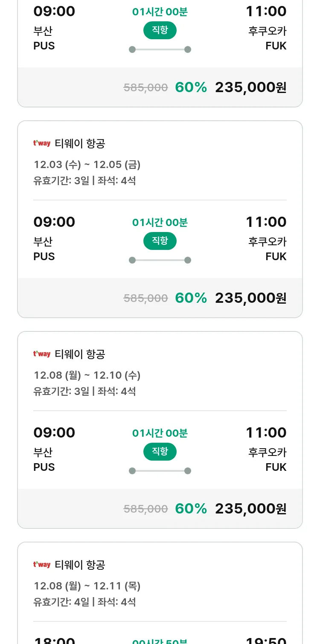Viewport: 320px width, 644px height.
Task: Open the 12.03 (수) ~ 12.05 (금) date range
Action: click(x=87, y=165)
